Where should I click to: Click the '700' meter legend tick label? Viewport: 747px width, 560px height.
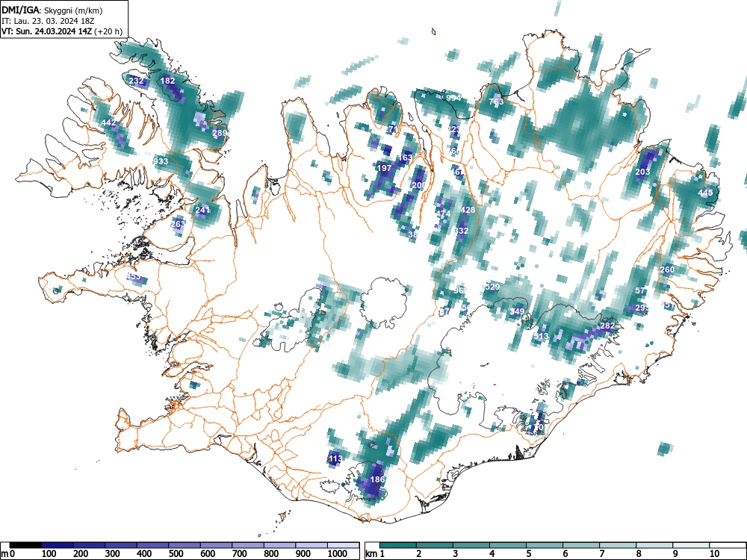point(239,554)
